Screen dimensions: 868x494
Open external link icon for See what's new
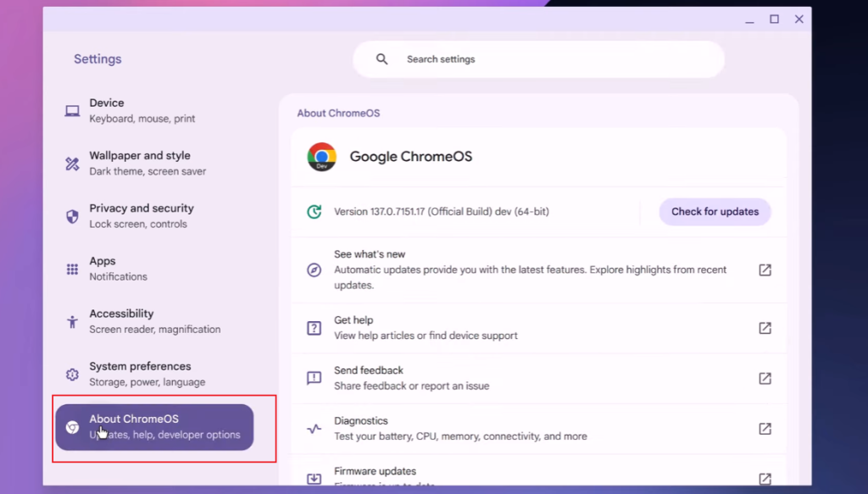pos(765,270)
